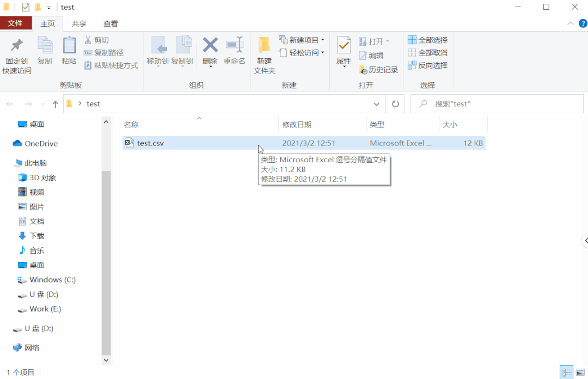Click Properties checkmark in quick access toolbar

tap(26, 7)
